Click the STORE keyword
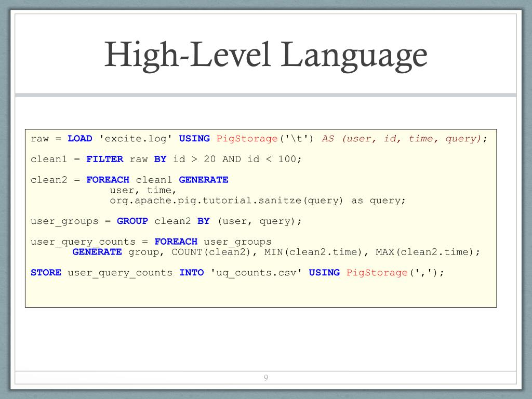The width and height of the screenshot is (532, 399). [46, 272]
